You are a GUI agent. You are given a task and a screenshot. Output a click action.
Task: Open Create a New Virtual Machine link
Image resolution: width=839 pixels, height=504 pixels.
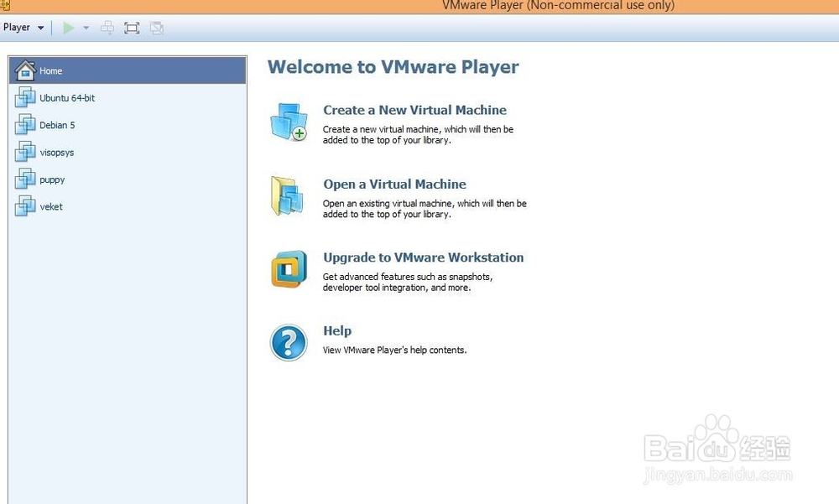pos(414,110)
